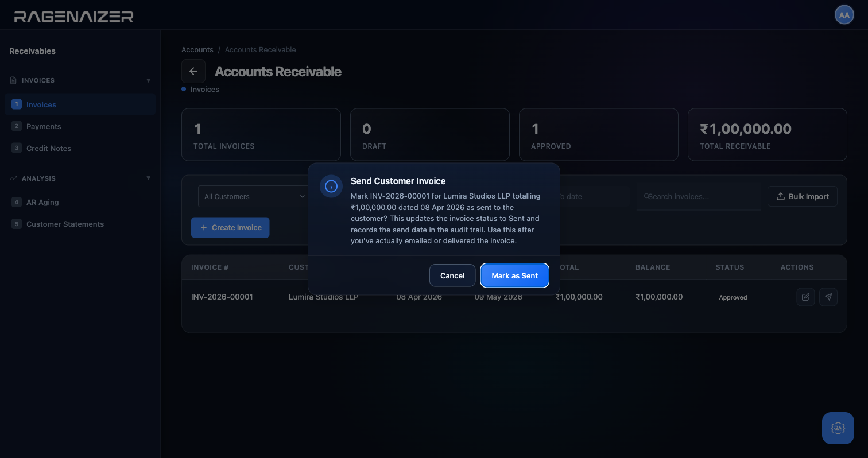Open the assistant chat widget icon
Image resolution: width=868 pixels, height=458 pixels.
click(x=838, y=428)
